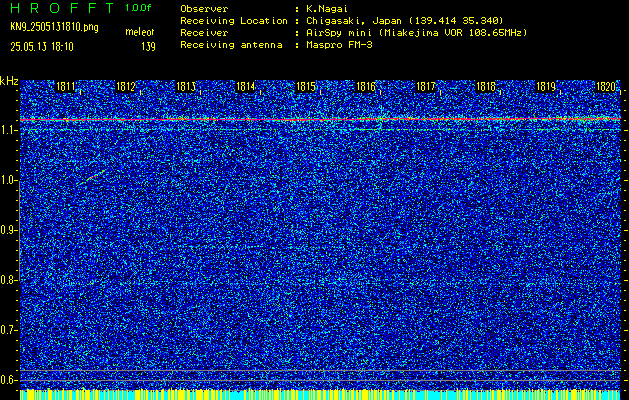Click the yellow and cyan intensity bar below the spectrogram
This screenshot has width=629, height=400.
click(x=320, y=394)
